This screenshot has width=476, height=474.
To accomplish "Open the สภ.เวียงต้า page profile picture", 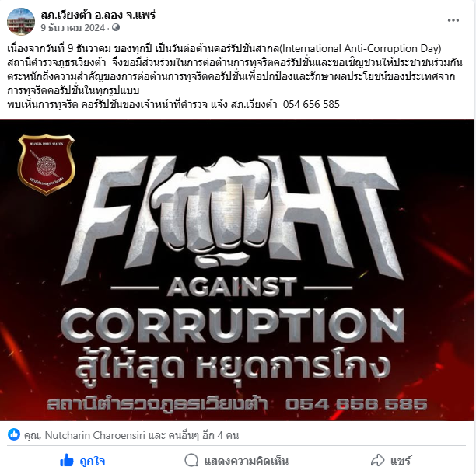I will [x=21, y=22].
